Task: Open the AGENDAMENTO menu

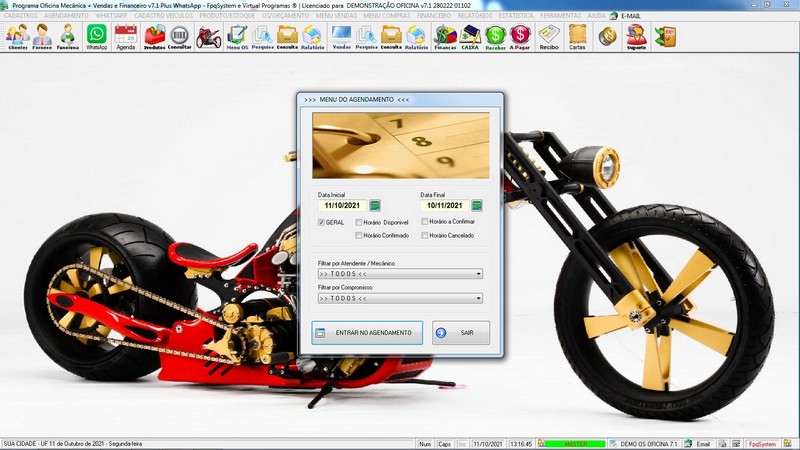Action: pos(66,16)
